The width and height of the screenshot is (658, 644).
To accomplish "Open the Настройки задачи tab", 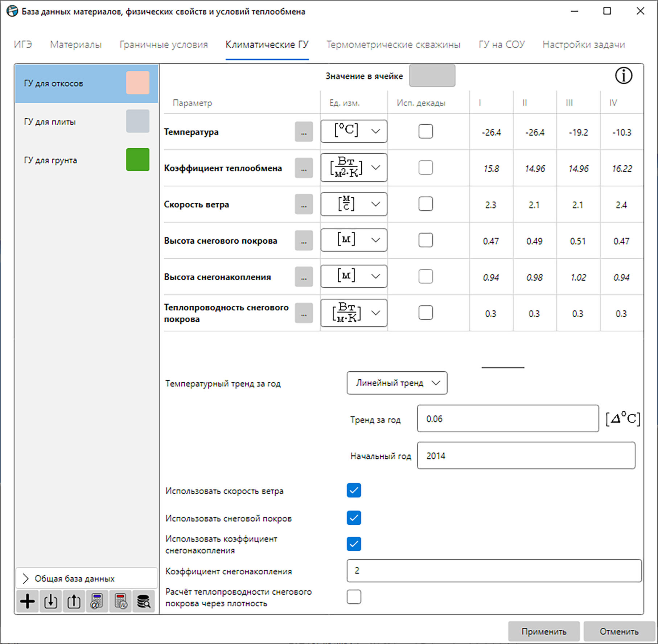I will pyautogui.click(x=584, y=45).
